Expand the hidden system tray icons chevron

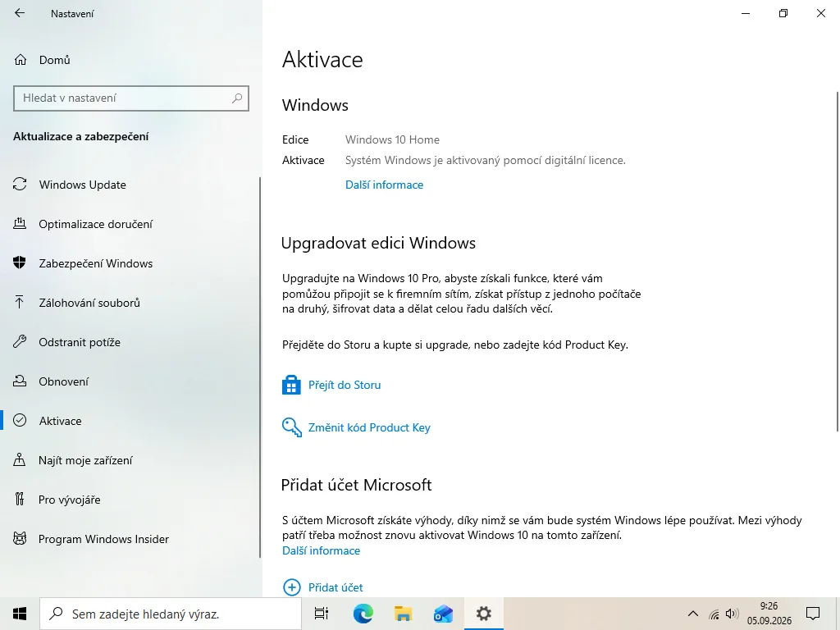(692, 614)
